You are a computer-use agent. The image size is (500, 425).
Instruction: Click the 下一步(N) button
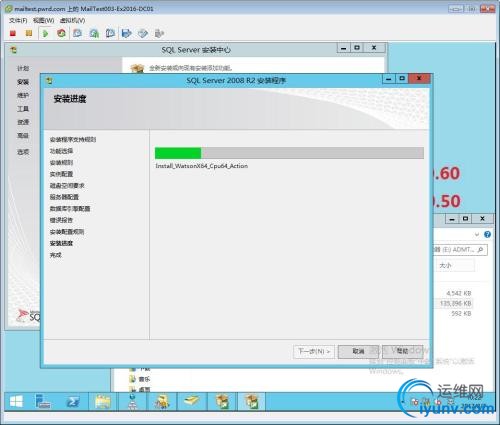[314, 351]
